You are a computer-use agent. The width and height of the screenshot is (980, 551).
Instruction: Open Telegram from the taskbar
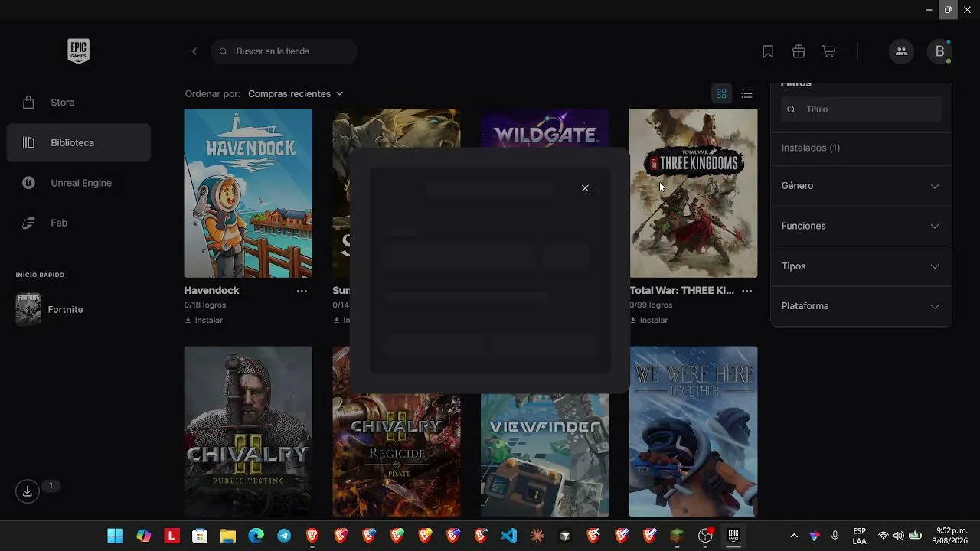click(284, 536)
